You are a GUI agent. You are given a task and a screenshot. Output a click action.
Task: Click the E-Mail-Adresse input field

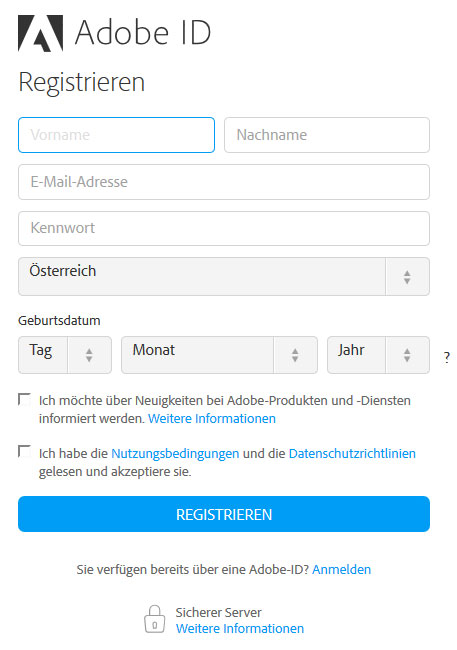pos(224,182)
